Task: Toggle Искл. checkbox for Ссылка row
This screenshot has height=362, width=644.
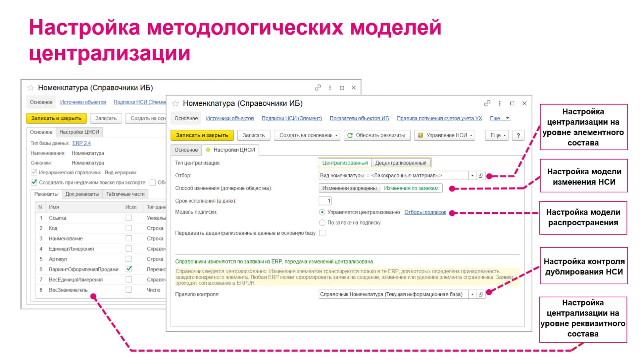Action: pyautogui.click(x=129, y=218)
